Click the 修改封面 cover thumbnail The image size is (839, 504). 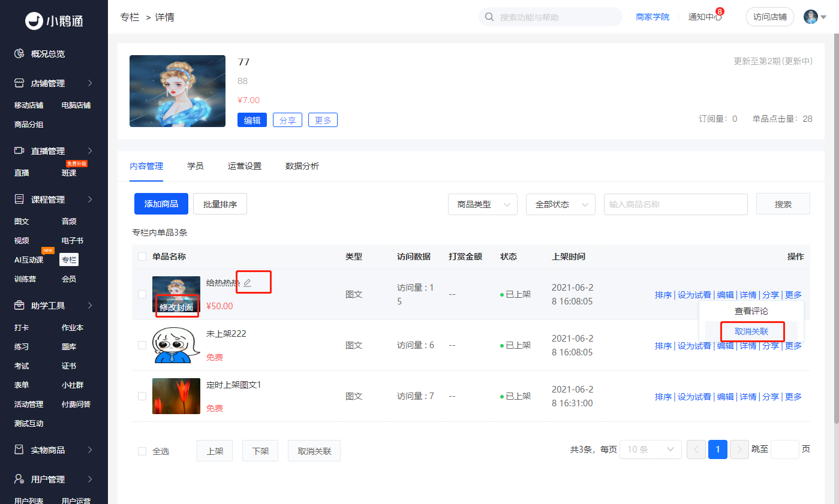176,294
